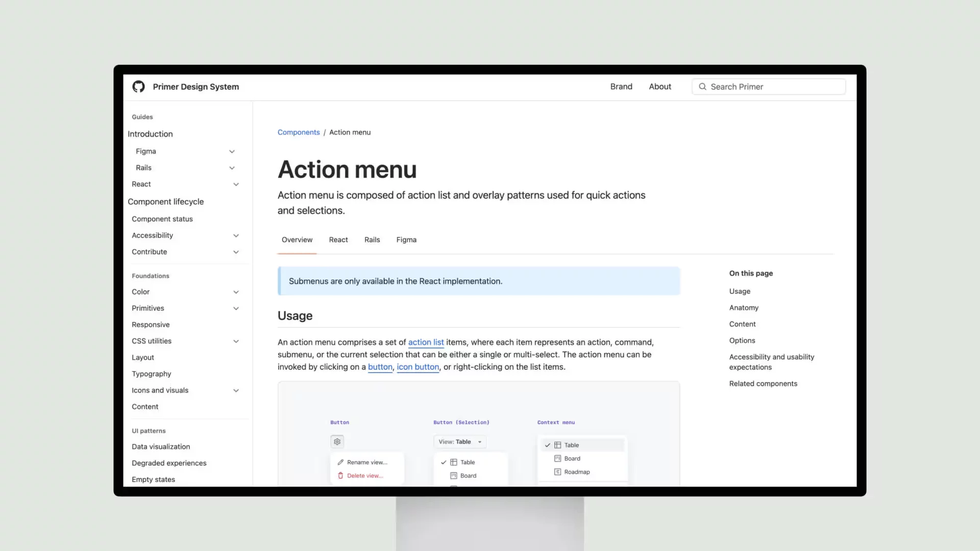Expand the Accessibility sidebar section
980x551 pixels.
pyautogui.click(x=236, y=236)
